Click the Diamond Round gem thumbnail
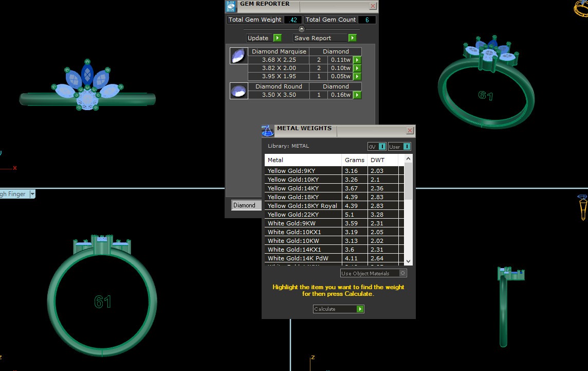The width and height of the screenshot is (588, 371). click(238, 91)
